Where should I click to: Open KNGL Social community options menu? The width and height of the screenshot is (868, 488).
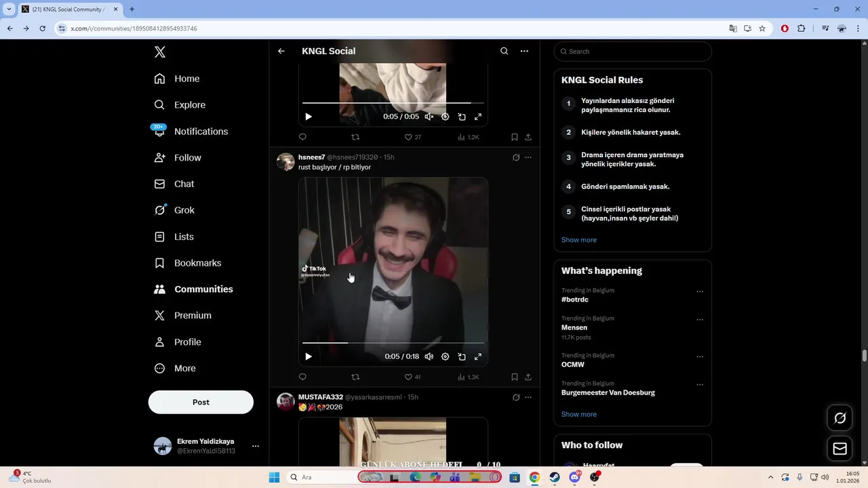[x=524, y=51]
